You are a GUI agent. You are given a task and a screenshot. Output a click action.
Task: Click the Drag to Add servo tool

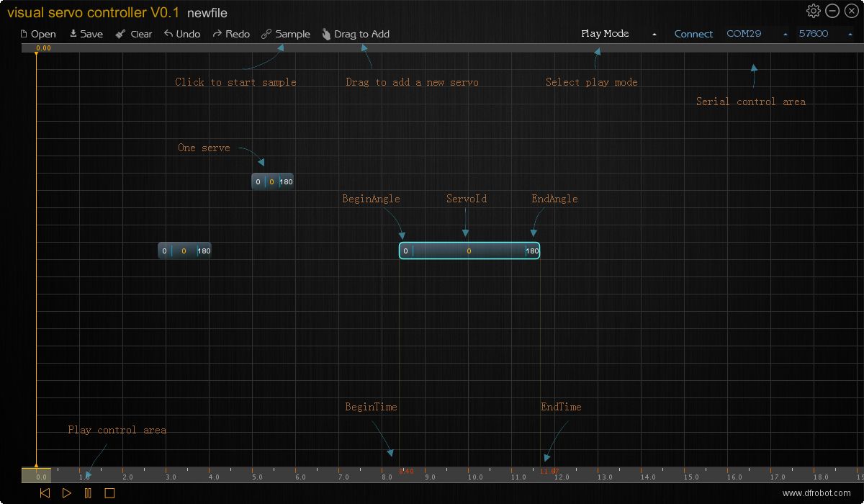tap(356, 34)
